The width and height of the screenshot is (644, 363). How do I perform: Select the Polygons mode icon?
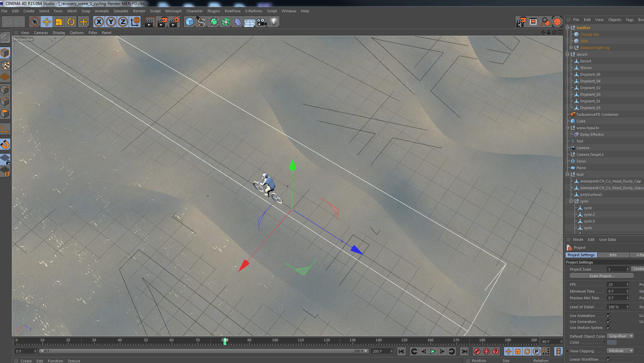[5, 114]
